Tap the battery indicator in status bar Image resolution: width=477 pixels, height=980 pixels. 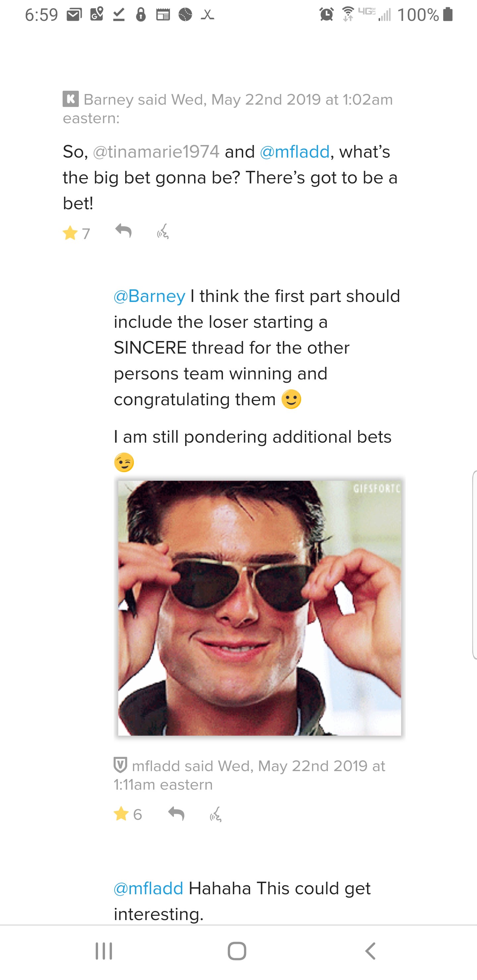click(449, 15)
